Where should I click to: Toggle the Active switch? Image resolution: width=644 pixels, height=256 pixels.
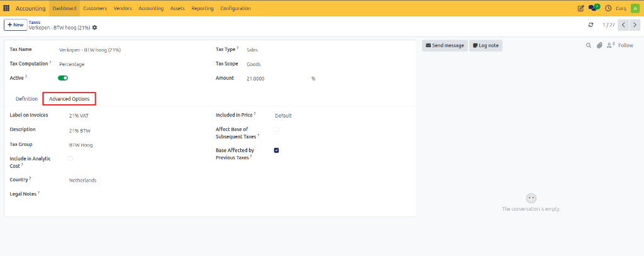[x=63, y=77]
